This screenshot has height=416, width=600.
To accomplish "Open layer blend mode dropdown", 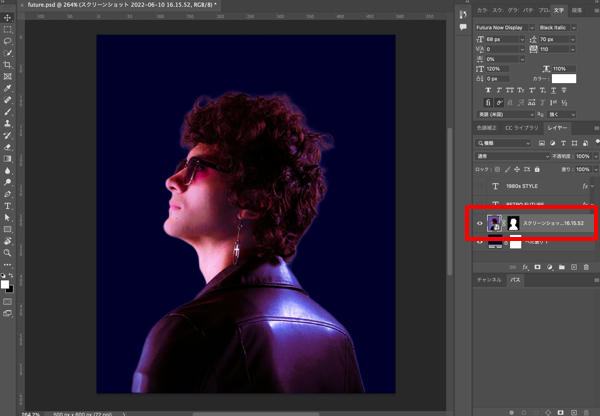I will [x=512, y=156].
